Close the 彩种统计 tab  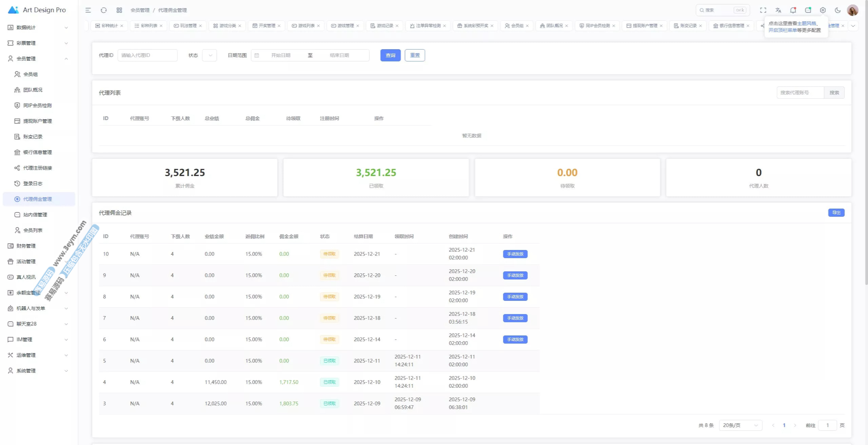[x=122, y=26]
